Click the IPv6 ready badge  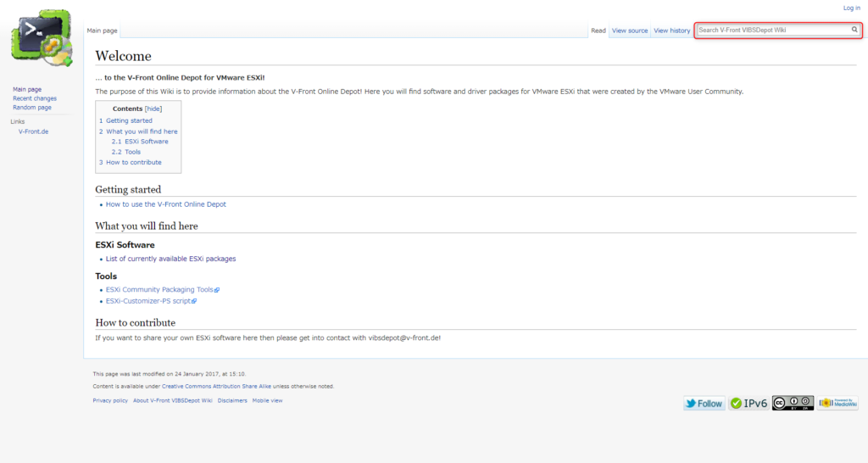click(749, 403)
